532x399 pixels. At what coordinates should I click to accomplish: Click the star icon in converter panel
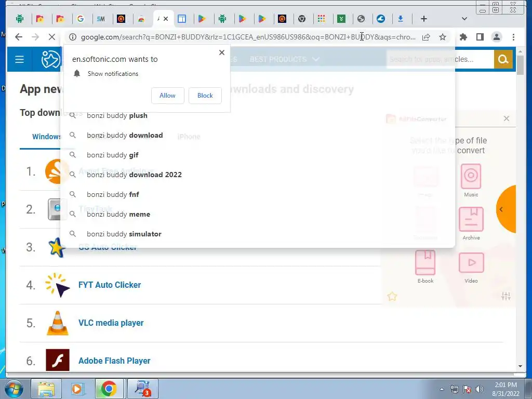pyautogui.click(x=392, y=296)
